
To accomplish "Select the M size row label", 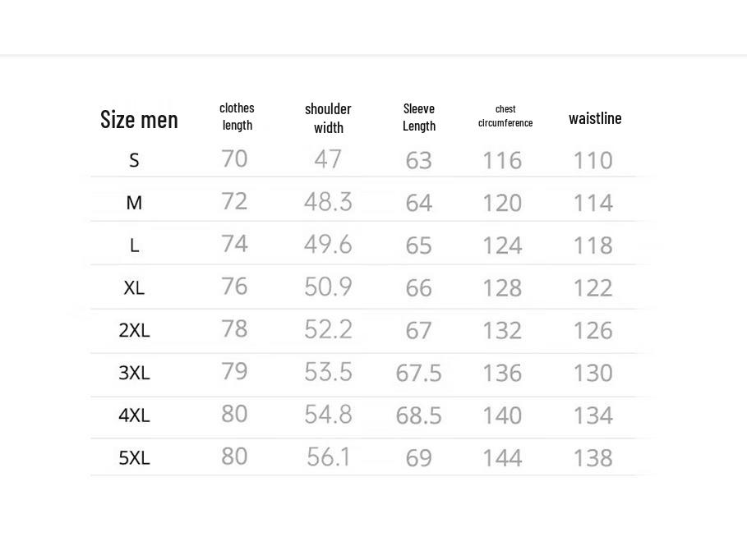I will (x=134, y=203).
